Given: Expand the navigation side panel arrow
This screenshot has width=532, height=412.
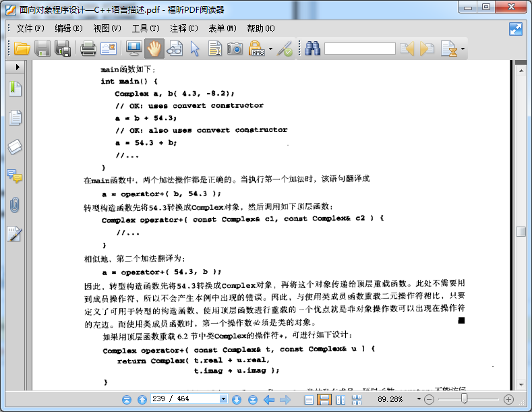Looking at the screenshot, I should click(18, 67).
